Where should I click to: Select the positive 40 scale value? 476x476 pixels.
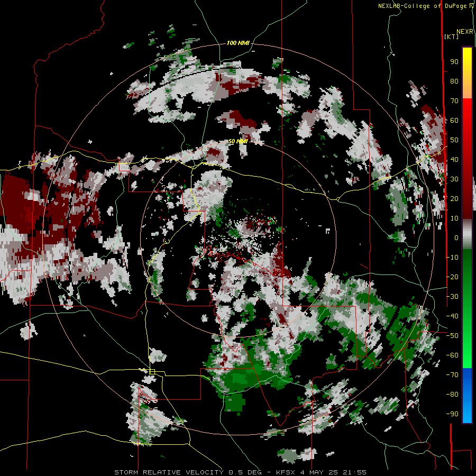[454, 160]
